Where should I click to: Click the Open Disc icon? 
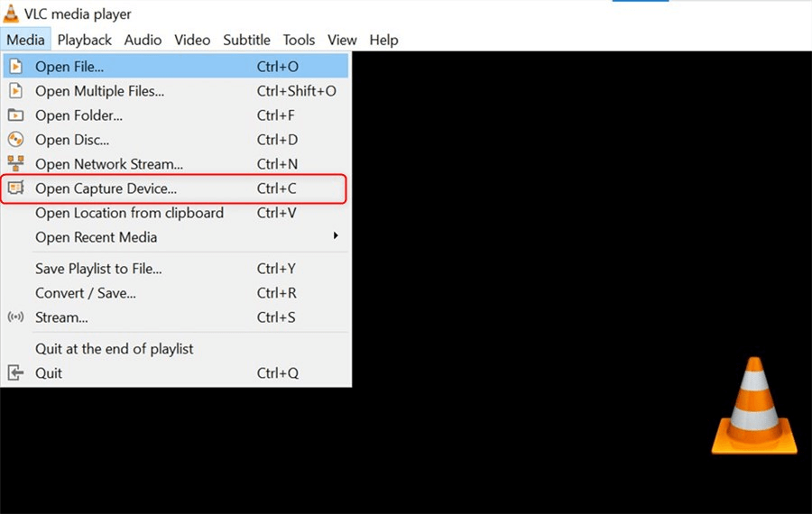[x=16, y=139]
